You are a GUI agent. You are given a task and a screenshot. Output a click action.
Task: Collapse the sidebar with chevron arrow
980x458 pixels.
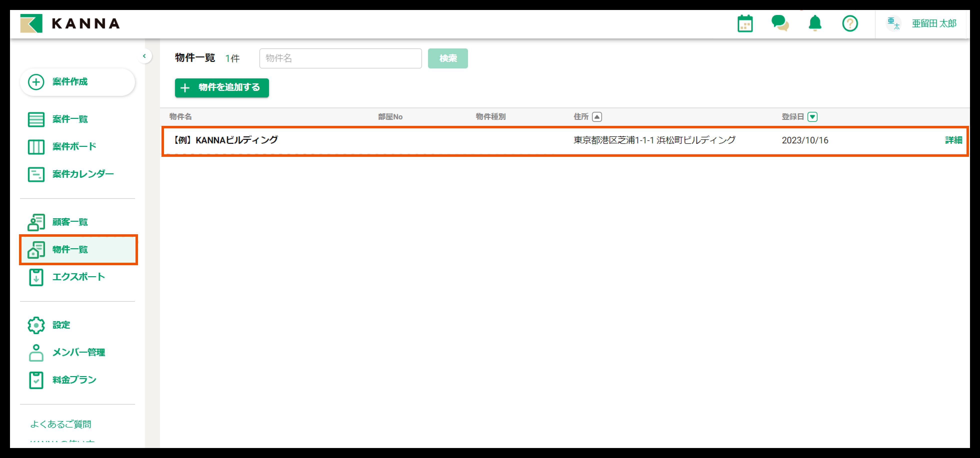click(x=144, y=56)
